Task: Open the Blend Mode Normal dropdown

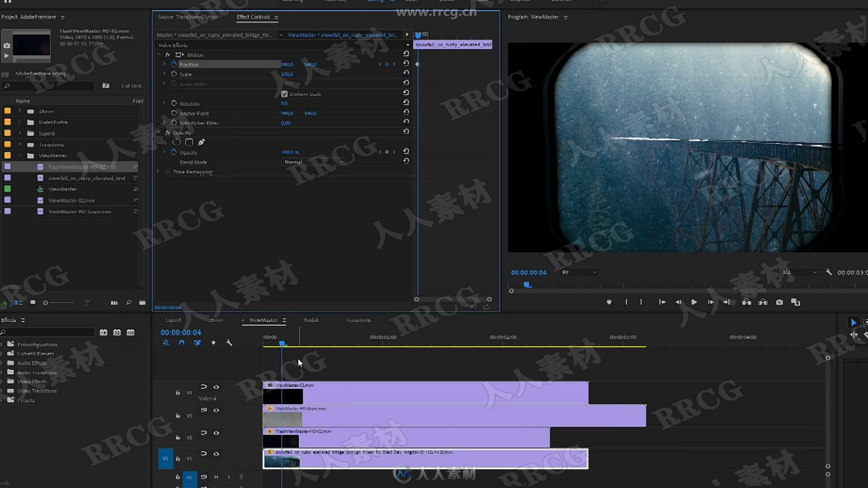Action: [314, 162]
